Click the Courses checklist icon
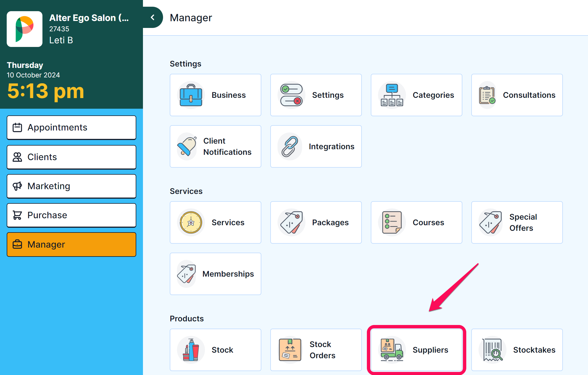Viewport: 588px width, 375px height. click(392, 222)
